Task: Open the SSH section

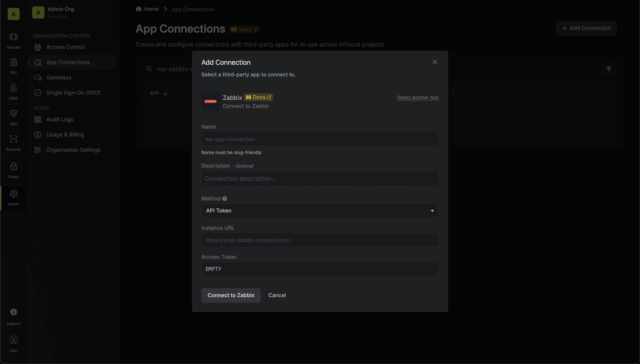Action: point(14,117)
